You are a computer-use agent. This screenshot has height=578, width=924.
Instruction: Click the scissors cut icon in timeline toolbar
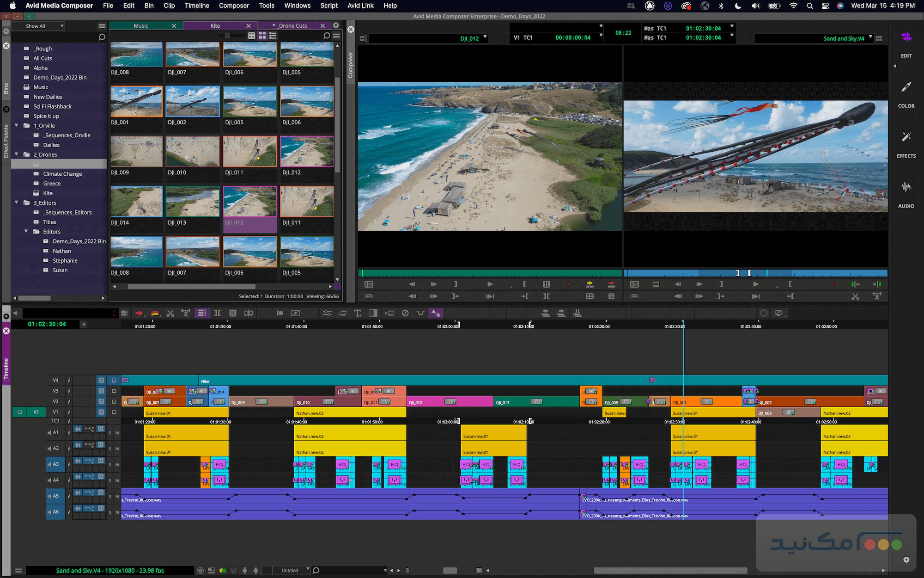tap(170, 313)
